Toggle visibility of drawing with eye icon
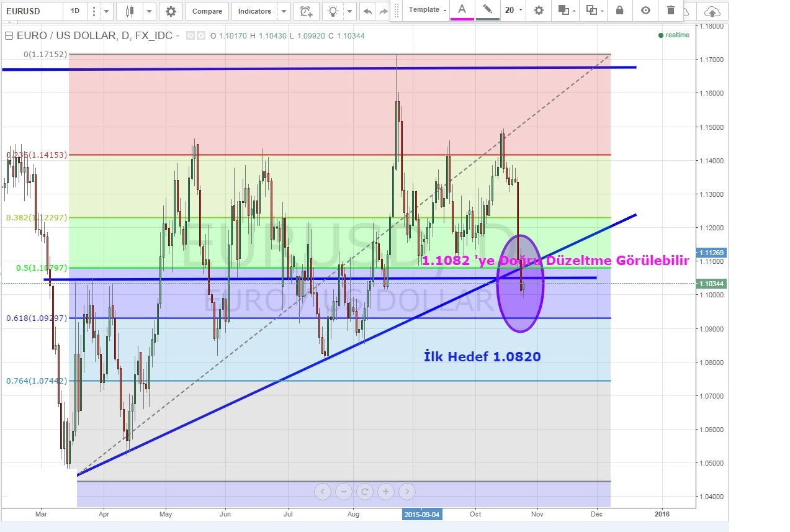The width and height of the screenshot is (790, 532). coord(645,10)
